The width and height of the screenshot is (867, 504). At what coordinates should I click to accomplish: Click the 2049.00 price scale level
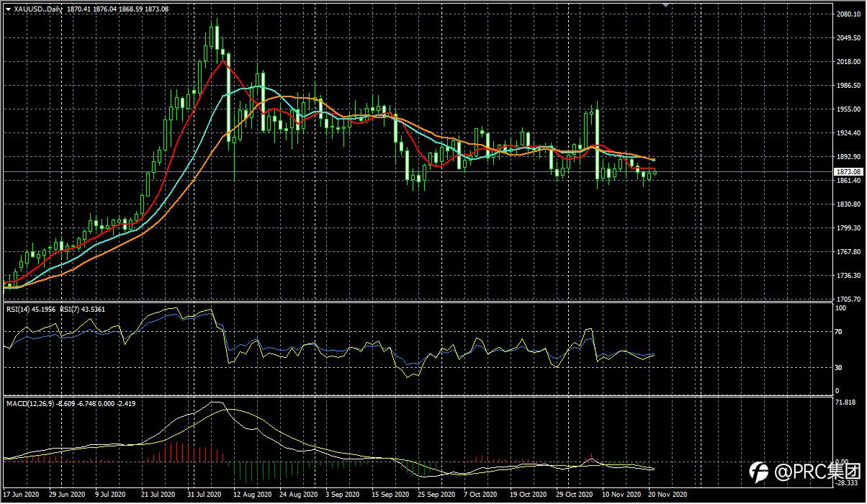click(x=848, y=38)
